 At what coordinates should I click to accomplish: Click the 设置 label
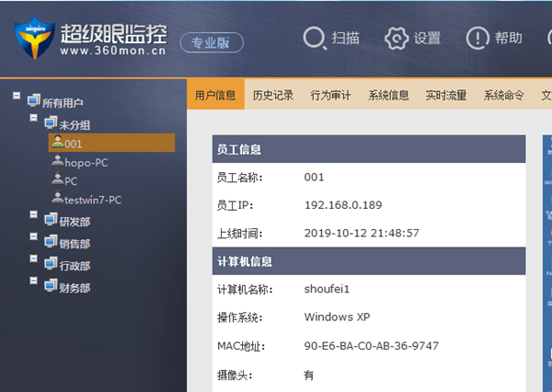point(427,38)
